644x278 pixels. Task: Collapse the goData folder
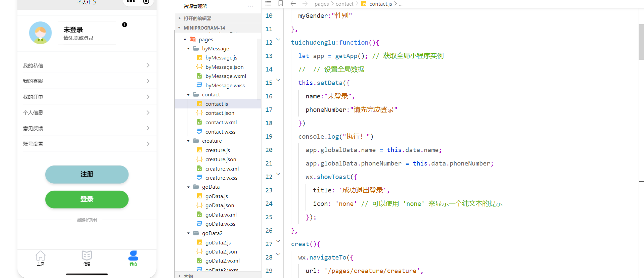pos(188,187)
